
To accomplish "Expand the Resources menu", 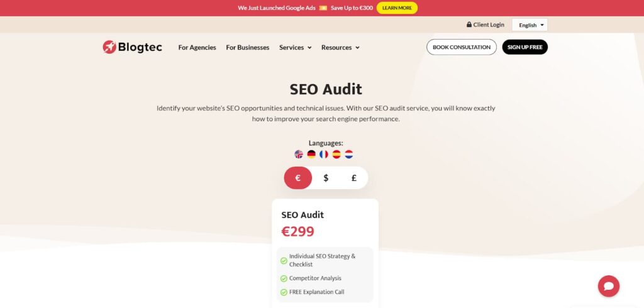I will click(x=340, y=48).
